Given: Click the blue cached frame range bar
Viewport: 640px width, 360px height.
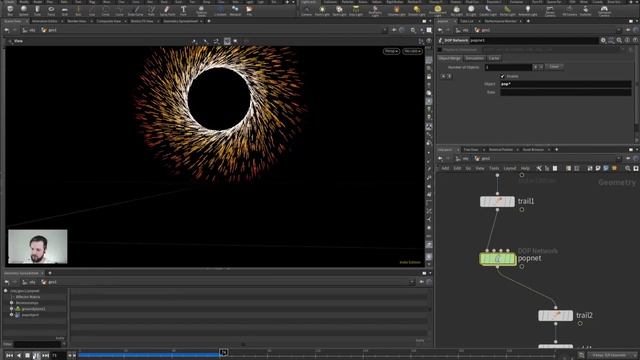Looking at the screenshot, I should pyautogui.click(x=149, y=355).
